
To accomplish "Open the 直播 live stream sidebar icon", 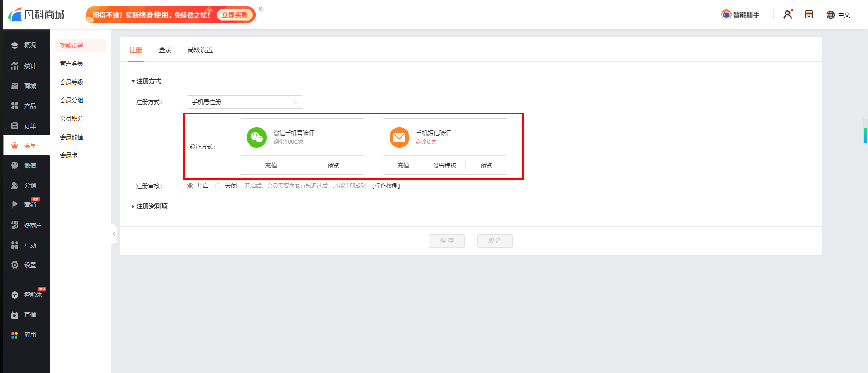I will [x=15, y=314].
